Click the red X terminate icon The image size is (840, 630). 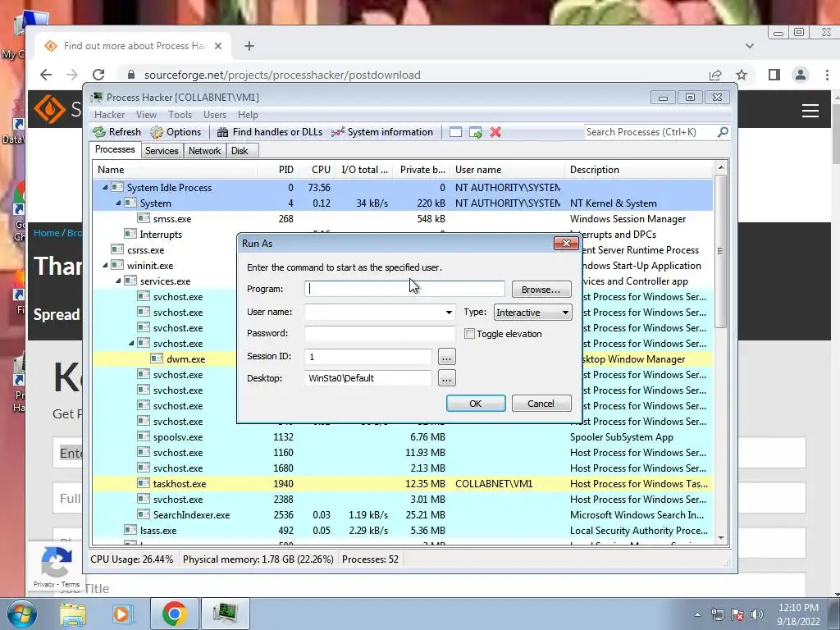495,132
